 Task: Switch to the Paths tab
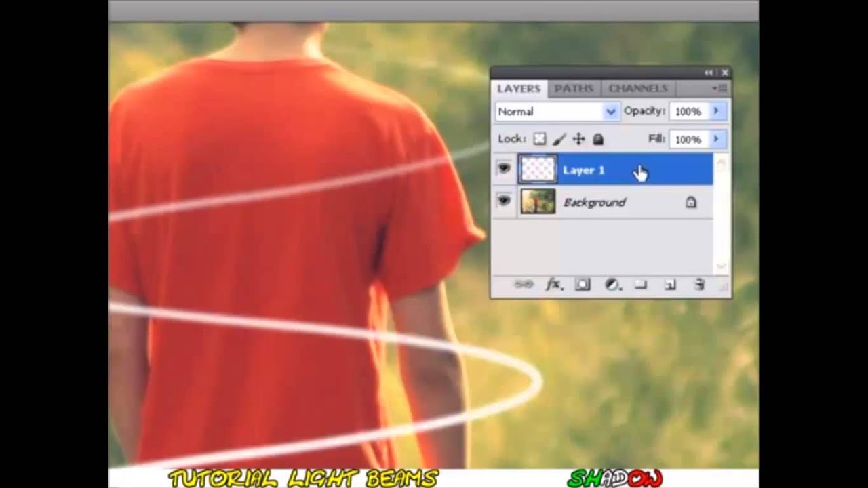click(574, 89)
